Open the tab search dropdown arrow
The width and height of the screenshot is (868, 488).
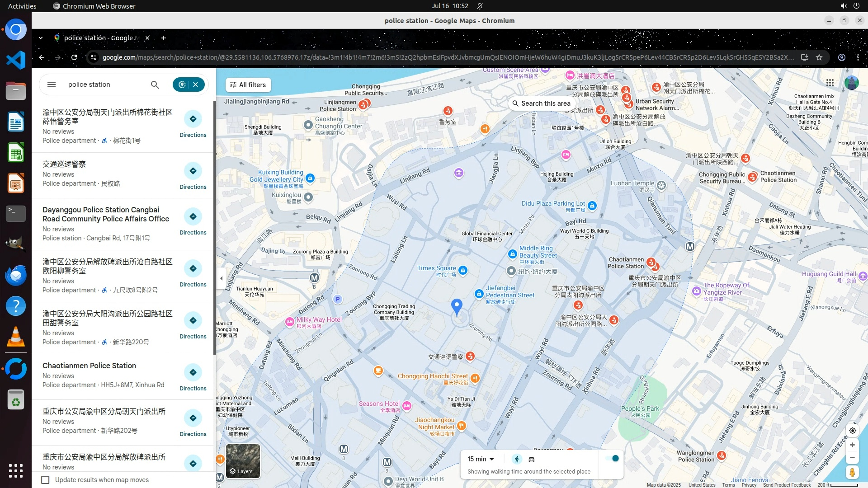click(41, 38)
